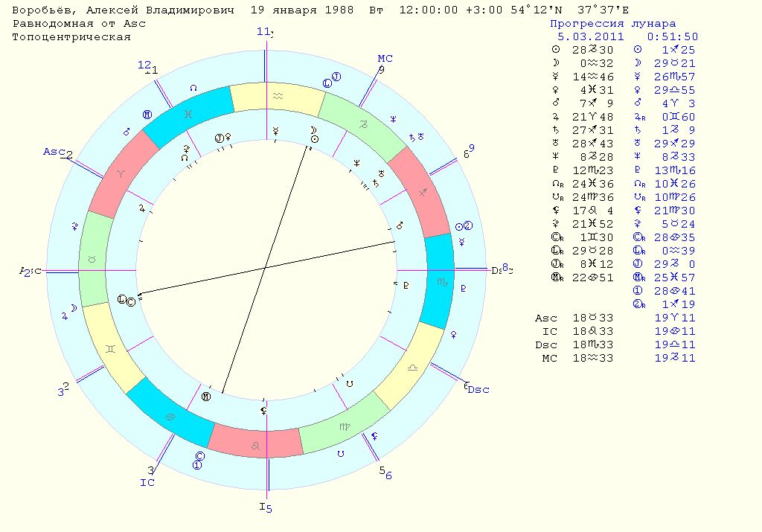
Task: Click the natal Sun symbol in the inner ring
Action: 315,139
